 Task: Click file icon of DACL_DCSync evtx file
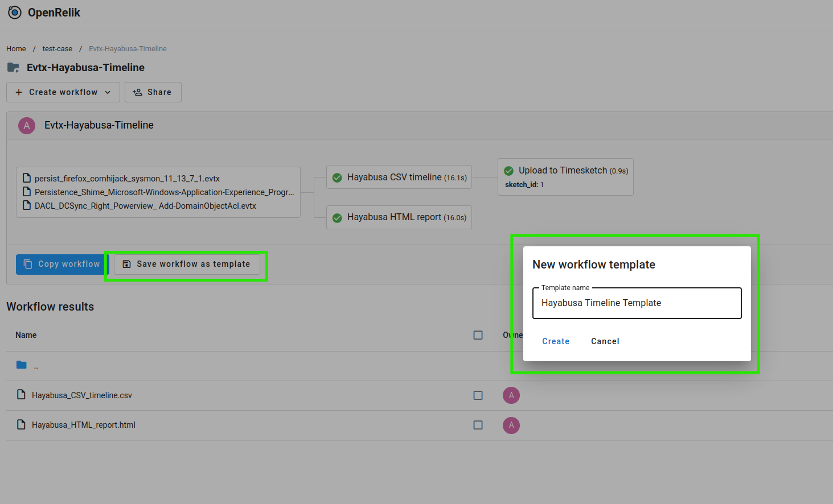26,205
